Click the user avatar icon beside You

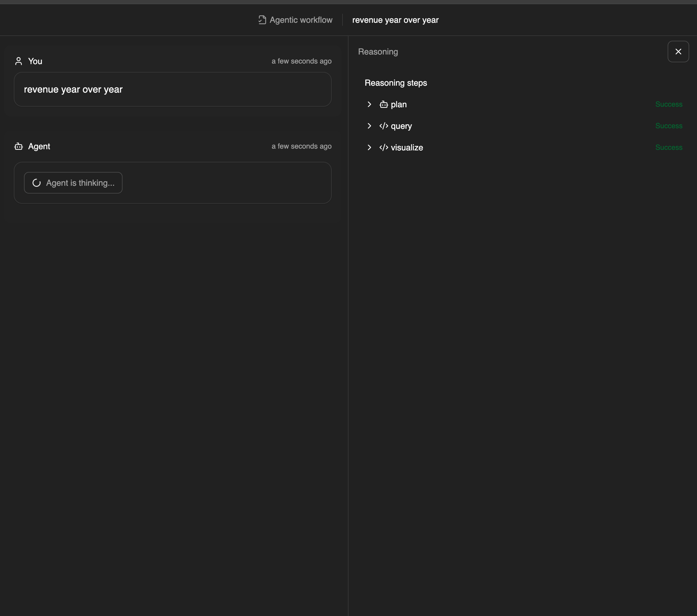19,61
